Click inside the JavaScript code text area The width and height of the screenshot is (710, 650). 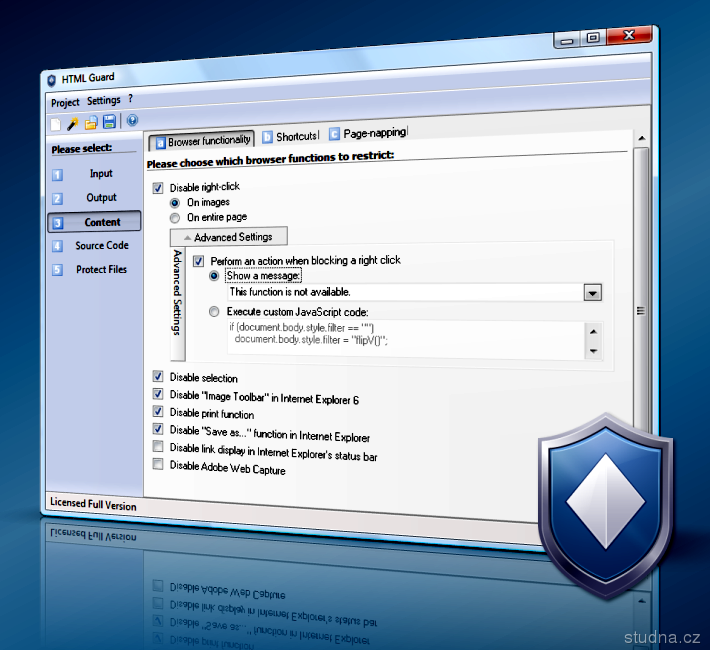[x=406, y=340]
